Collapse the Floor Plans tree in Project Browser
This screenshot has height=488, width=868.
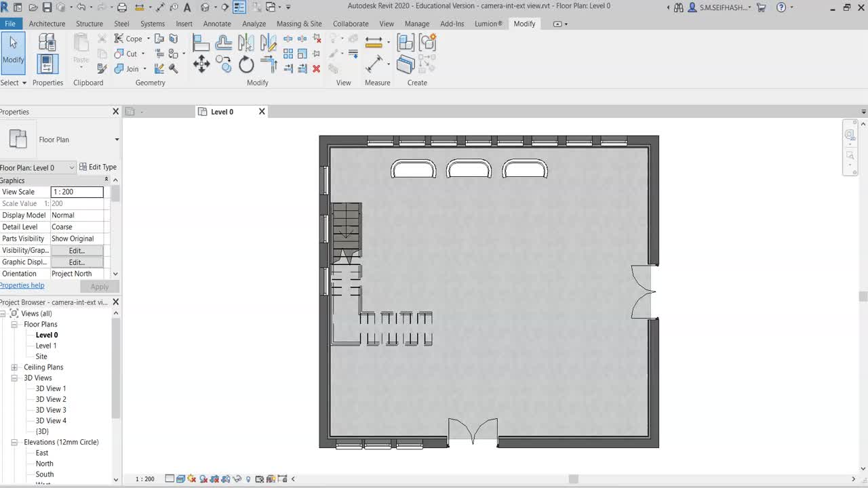pos(14,324)
